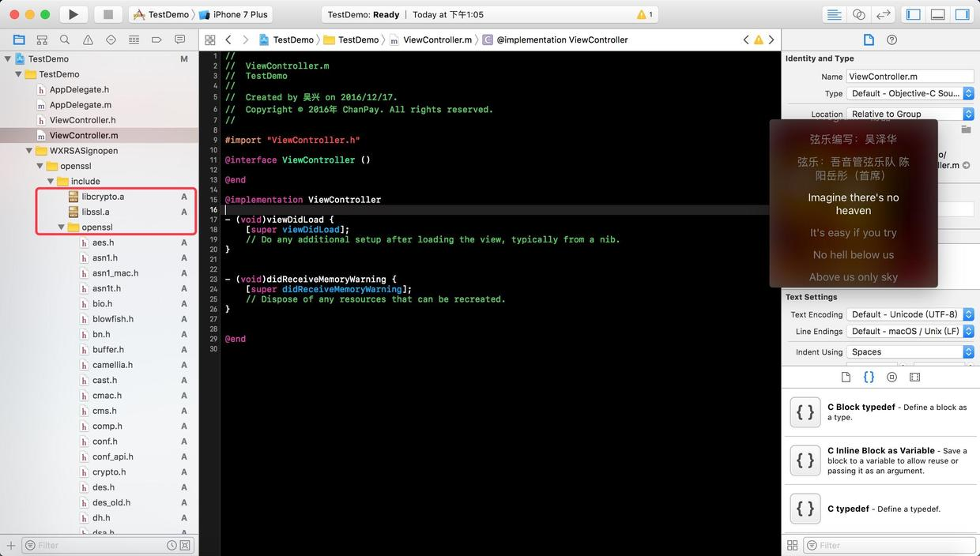
Task: Open the Report navigator speech bubble
Action: [x=180, y=39]
